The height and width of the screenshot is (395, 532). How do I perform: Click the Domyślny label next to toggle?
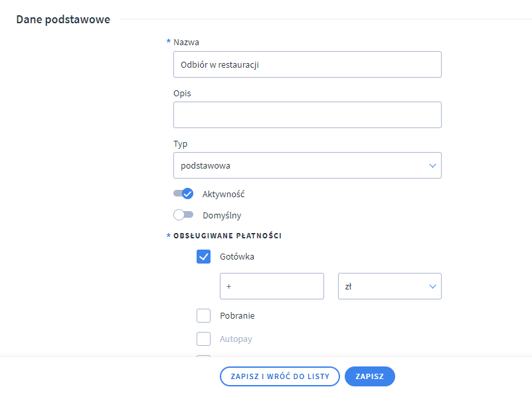(x=222, y=215)
